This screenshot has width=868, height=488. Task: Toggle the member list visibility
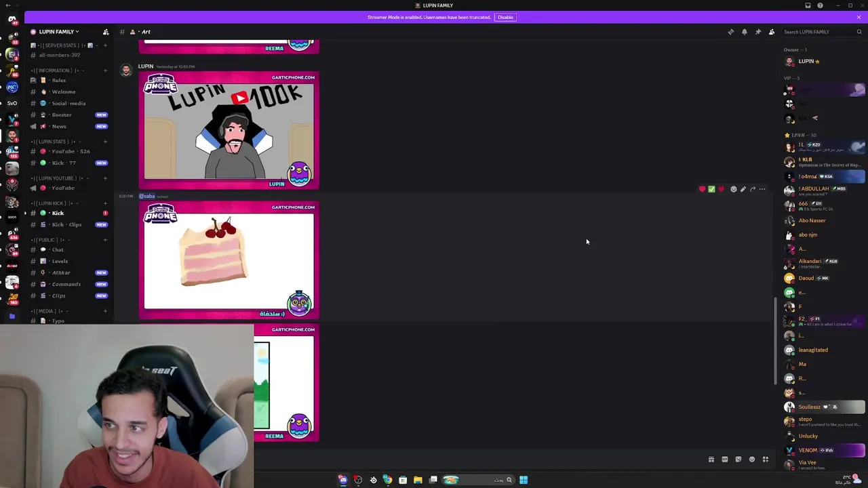click(771, 32)
